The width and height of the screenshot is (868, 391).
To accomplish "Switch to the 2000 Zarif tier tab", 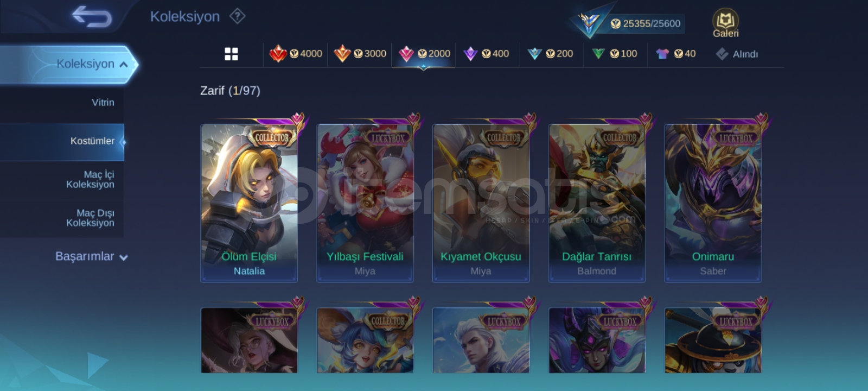I will (424, 54).
